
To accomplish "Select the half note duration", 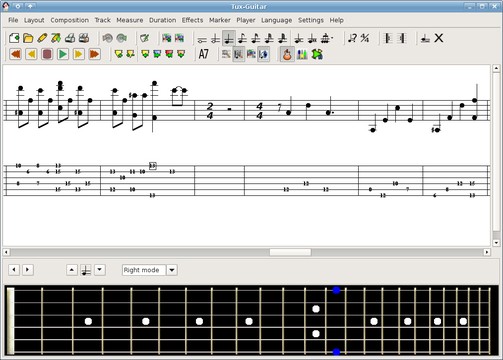I will pyautogui.click(x=215, y=39).
